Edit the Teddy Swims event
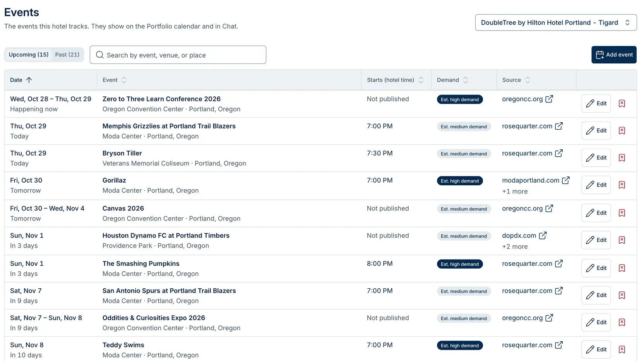This screenshot has width=644, height=361. click(596, 349)
